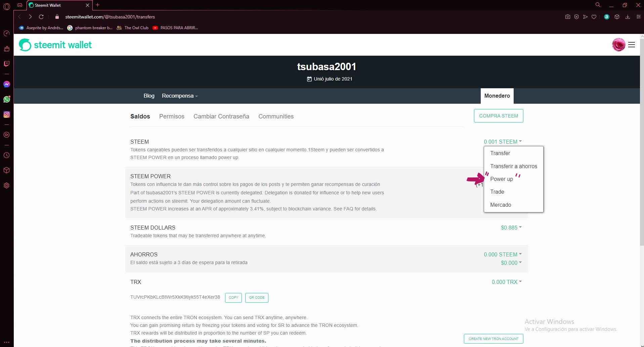Open the Easy Setup panel icon
Screen dimensions: 644x347
(639, 17)
